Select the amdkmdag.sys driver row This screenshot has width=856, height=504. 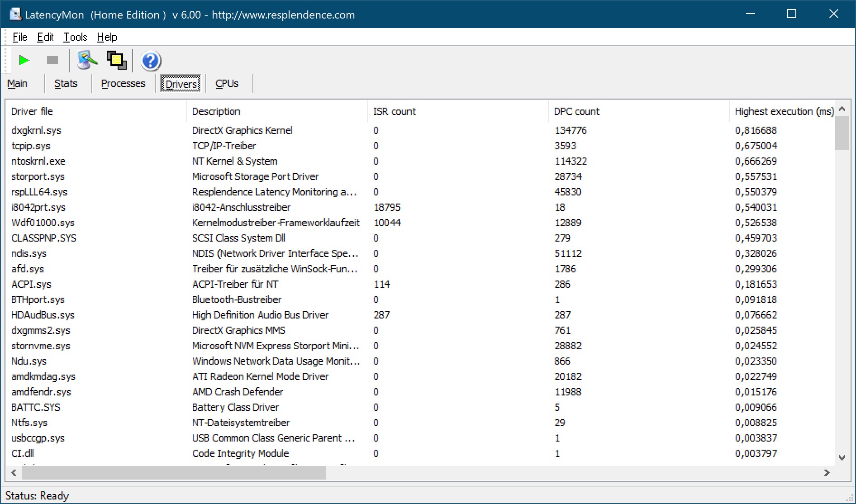point(420,376)
